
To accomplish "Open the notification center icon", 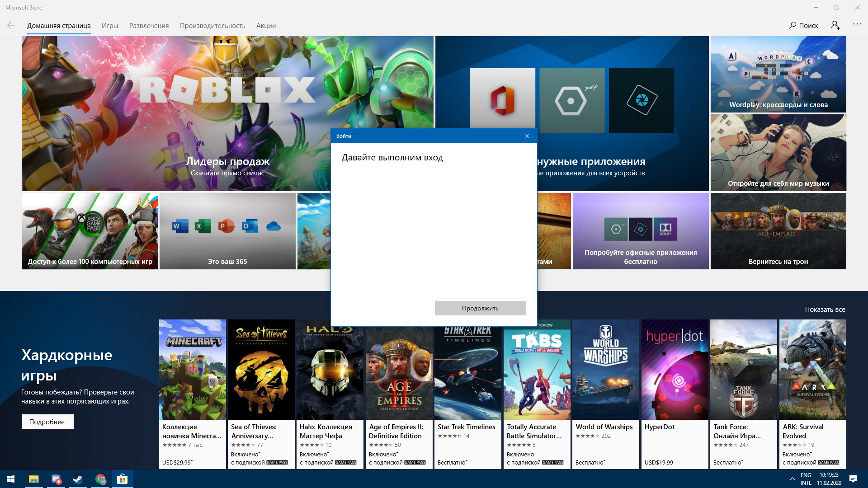I will pos(853,479).
